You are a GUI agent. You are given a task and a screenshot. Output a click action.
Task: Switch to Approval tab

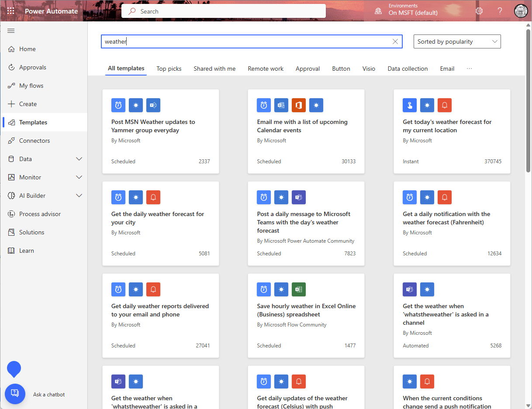coord(307,69)
